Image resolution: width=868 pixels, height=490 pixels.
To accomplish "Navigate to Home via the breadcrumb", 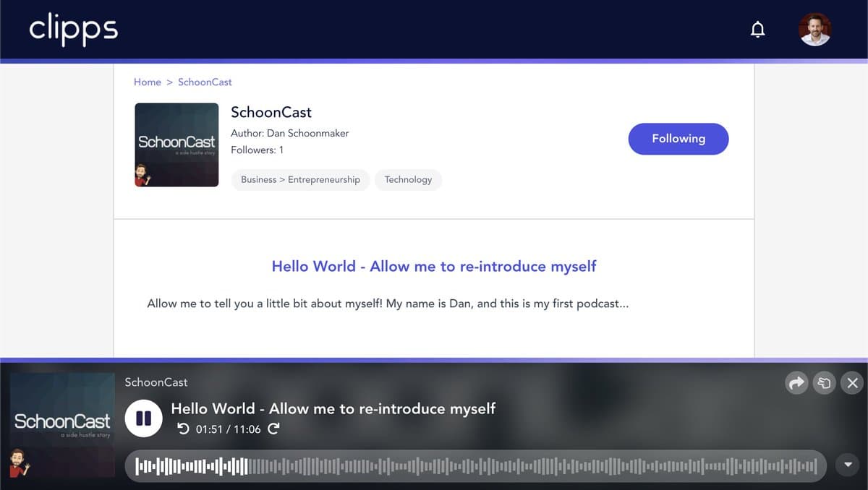I will click(x=148, y=82).
